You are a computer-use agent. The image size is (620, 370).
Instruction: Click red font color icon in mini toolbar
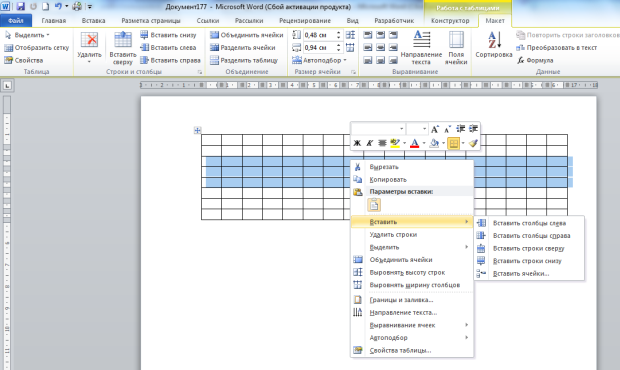[x=414, y=143]
